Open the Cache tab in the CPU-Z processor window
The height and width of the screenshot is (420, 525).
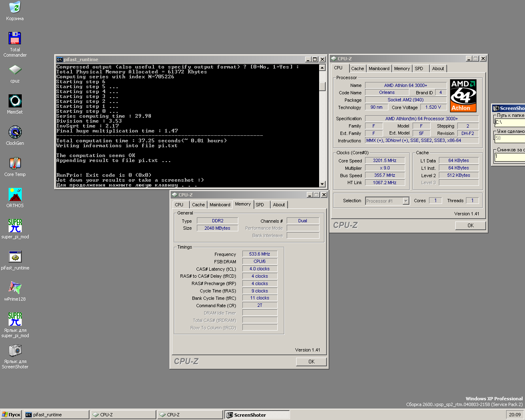click(x=357, y=68)
